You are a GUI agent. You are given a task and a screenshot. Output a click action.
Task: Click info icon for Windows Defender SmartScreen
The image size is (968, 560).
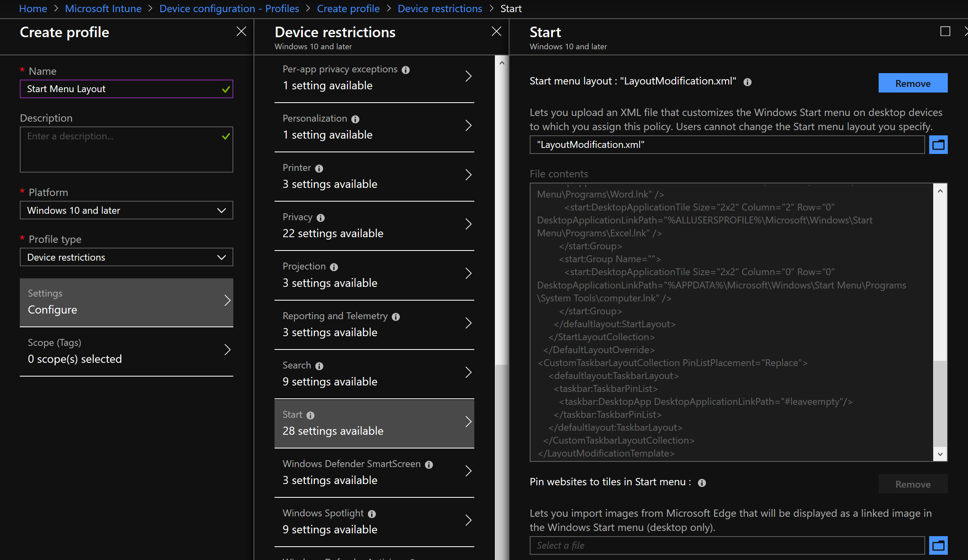point(429,465)
